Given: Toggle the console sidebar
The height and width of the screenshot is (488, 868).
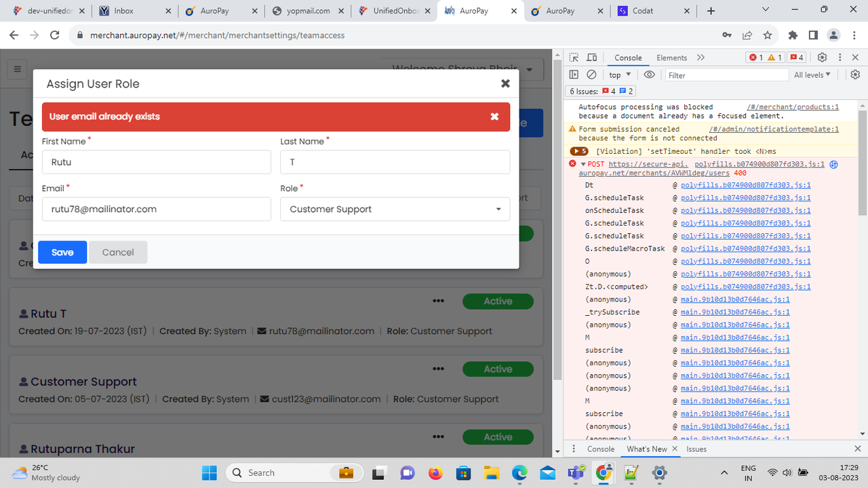Looking at the screenshot, I should [x=574, y=75].
